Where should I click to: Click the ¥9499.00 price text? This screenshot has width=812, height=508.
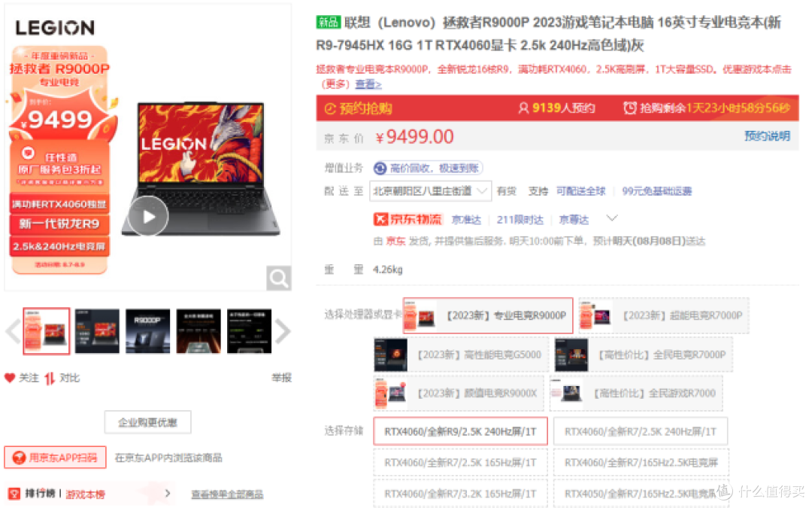(414, 137)
